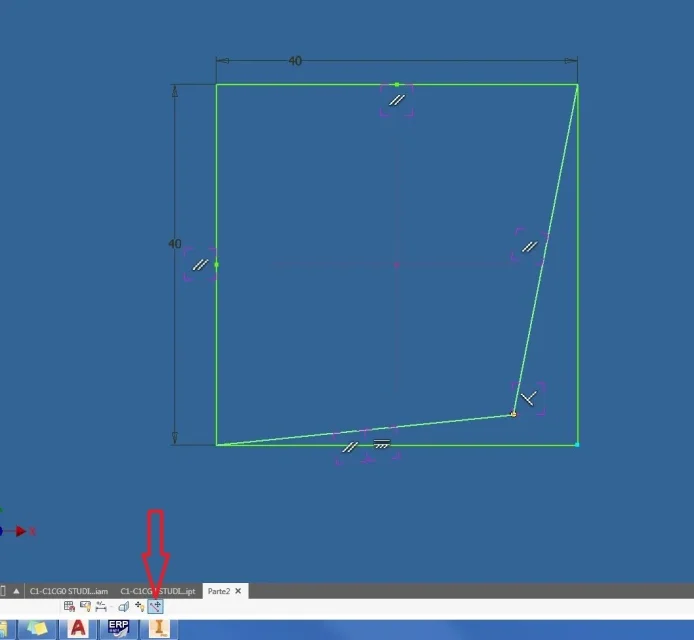Select the parallel glyph on the top edge
694x640 pixels.
tap(397, 100)
